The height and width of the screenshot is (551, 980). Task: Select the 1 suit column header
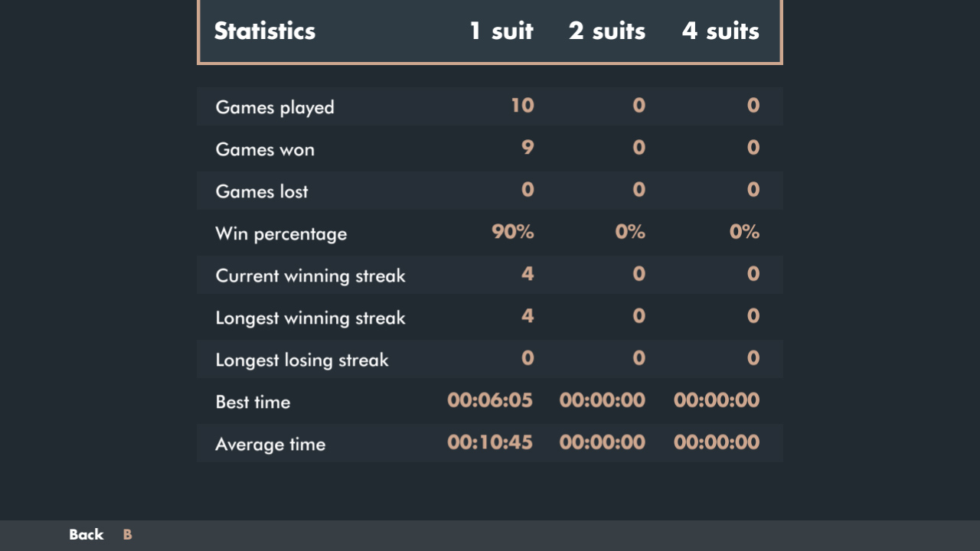(x=501, y=31)
